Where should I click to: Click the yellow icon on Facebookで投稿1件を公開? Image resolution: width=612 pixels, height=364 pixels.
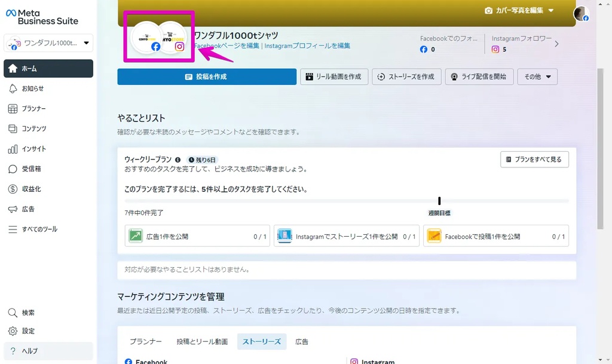[x=434, y=236]
